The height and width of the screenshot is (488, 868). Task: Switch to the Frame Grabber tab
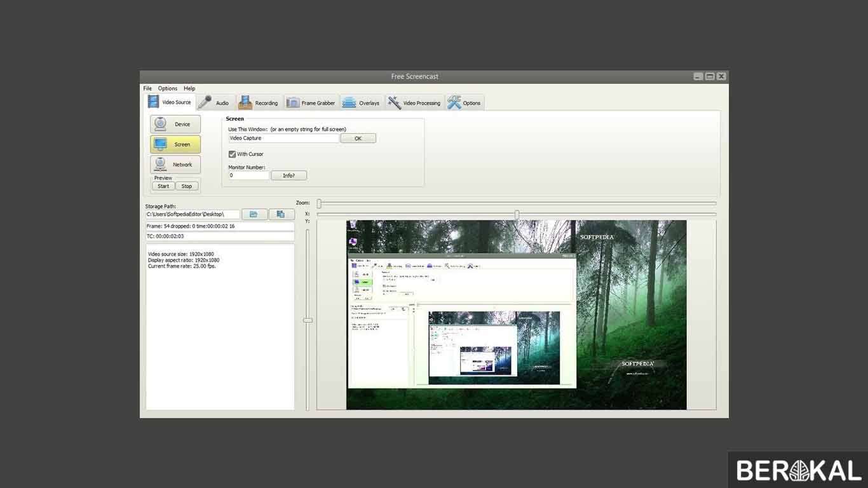pyautogui.click(x=311, y=102)
